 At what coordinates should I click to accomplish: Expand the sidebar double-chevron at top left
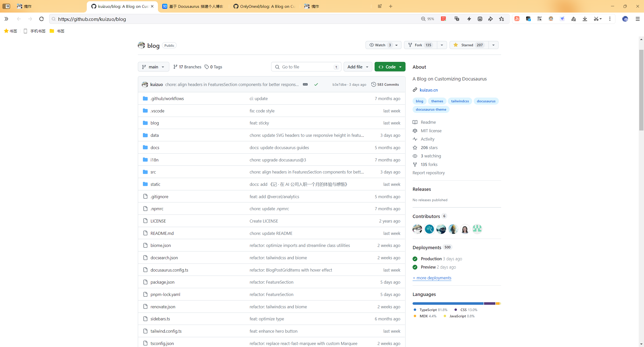click(x=6, y=19)
